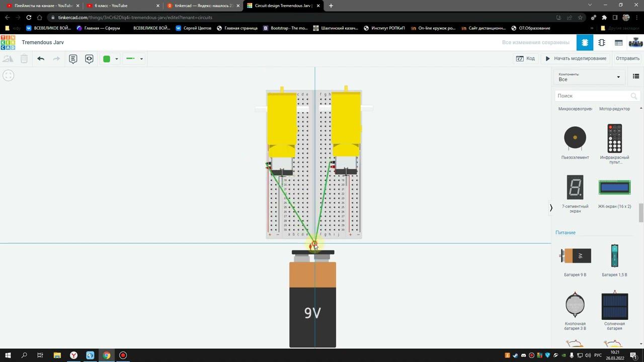The image size is (644, 362).
Task: Click the browser back arrow
Action: (7, 17)
